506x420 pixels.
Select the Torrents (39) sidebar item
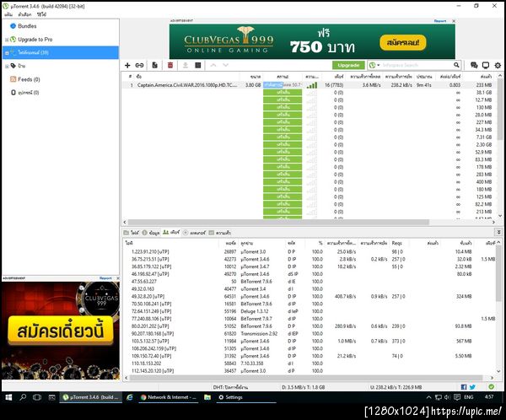[61, 52]
